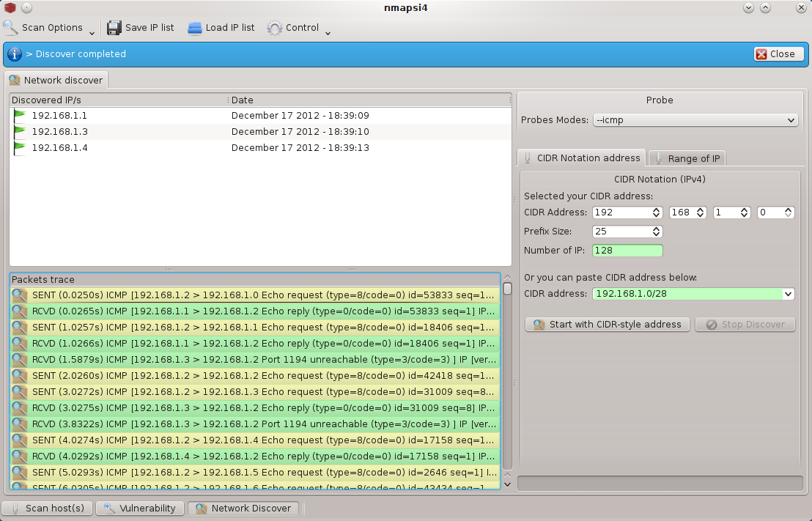Open the Scan Options magnifier icon
The height and width of the screenshot is (521, 812).
point(11,28)
